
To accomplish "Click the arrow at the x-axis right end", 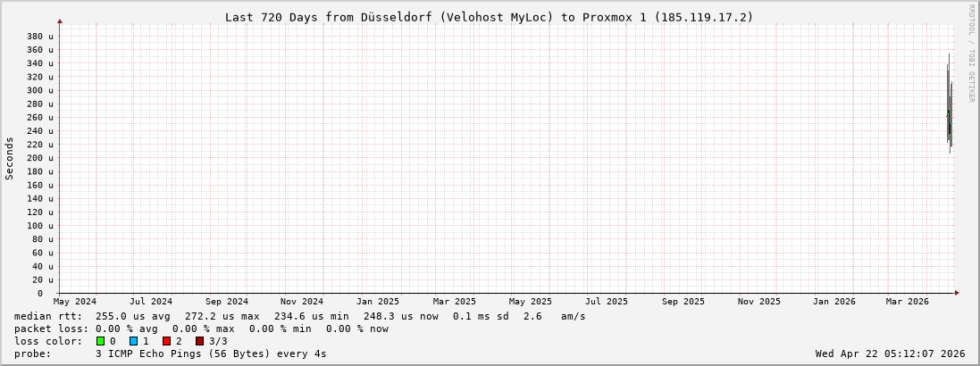I will coord(956,293).
